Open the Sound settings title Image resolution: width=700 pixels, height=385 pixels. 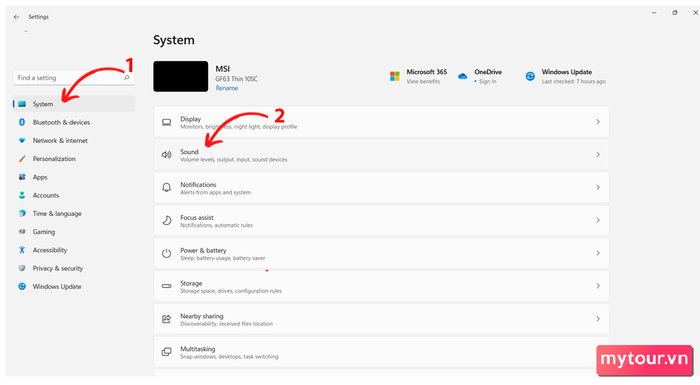pos(189,151)
